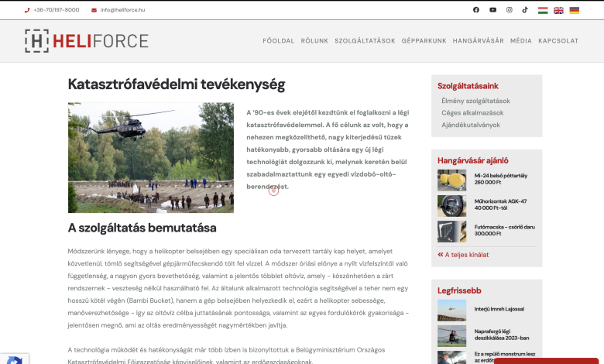
Task: Go to the Gépparkunk menu
Action: click(x=424, y=41)
